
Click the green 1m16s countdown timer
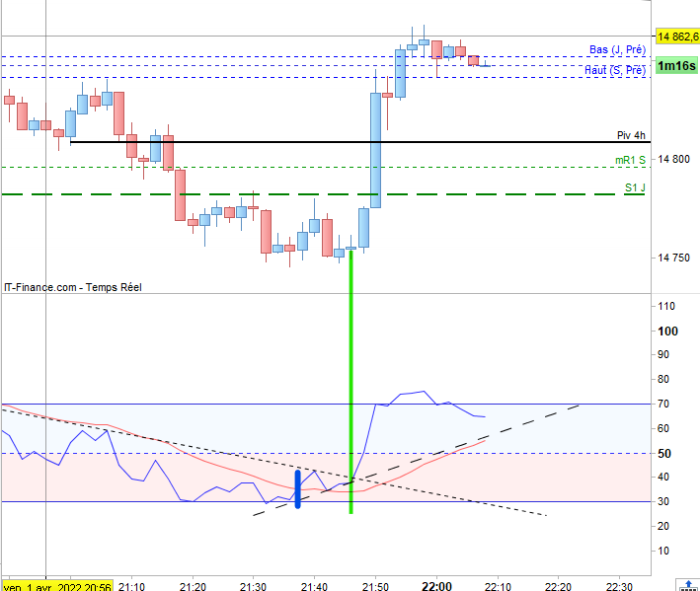(x=676, y=66)
